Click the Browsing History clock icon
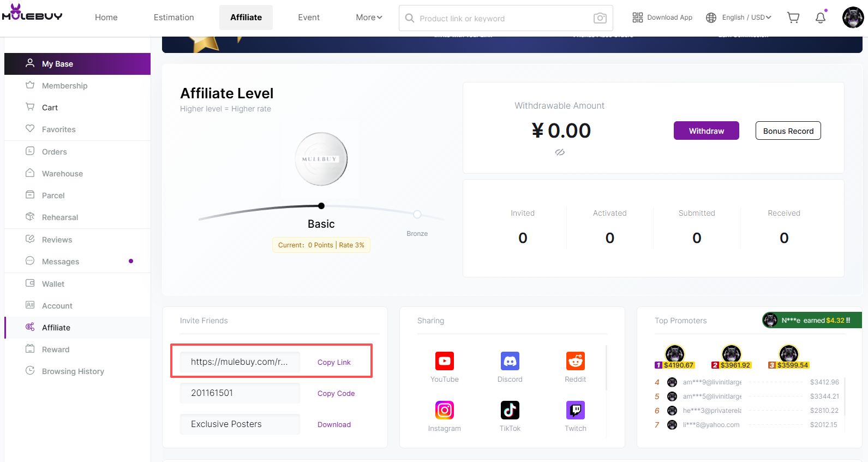 click(x=30, y=371)
